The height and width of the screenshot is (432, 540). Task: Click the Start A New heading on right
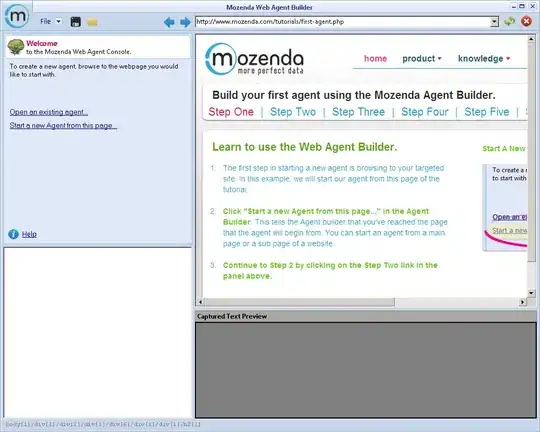pos(504,148)
